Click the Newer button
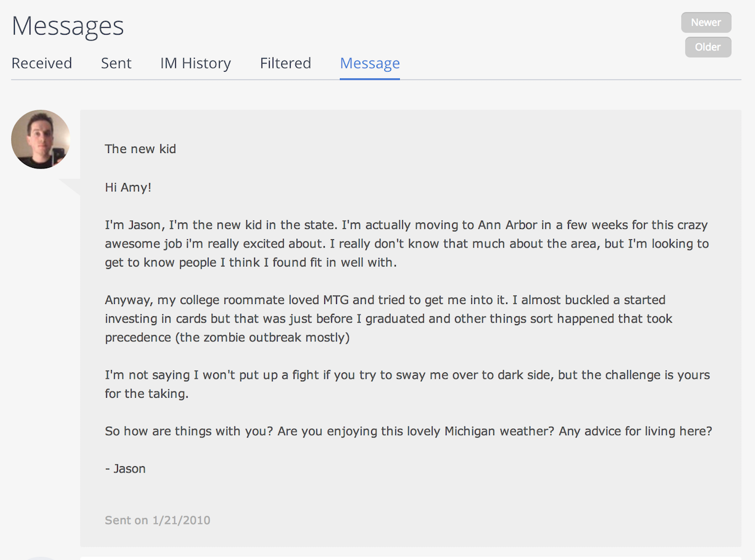The image size is (755, 560). pos(706,22)
